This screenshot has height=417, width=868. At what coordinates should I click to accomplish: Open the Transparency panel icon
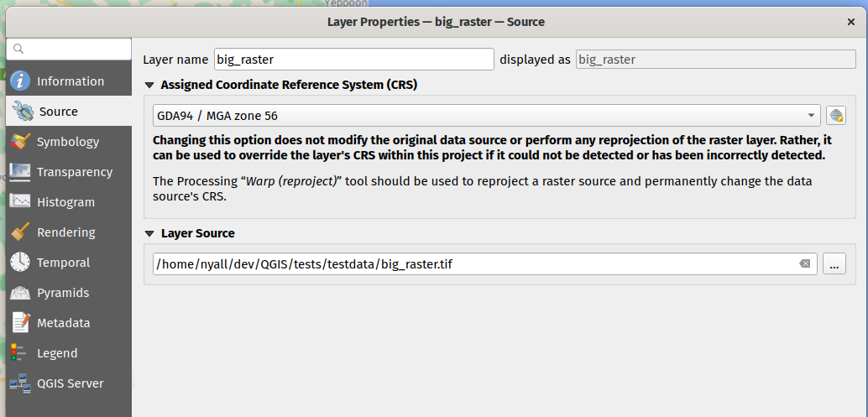click(21, 172)
